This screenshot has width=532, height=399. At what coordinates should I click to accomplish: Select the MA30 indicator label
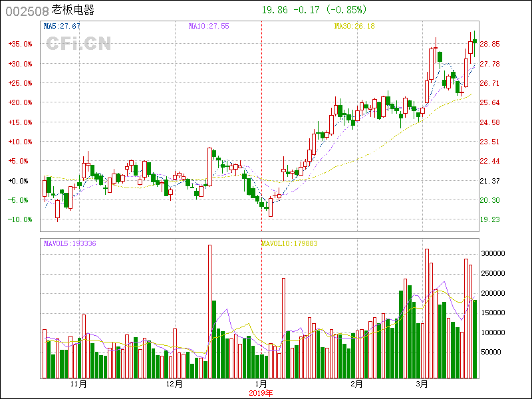pos(354,26)
